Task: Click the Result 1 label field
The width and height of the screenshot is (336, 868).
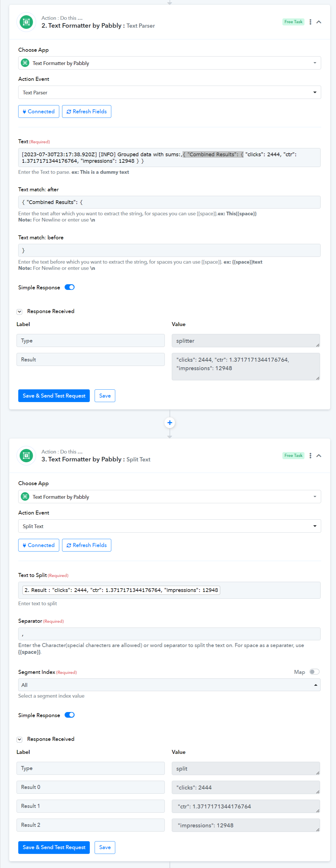Action: pos(91,806)
